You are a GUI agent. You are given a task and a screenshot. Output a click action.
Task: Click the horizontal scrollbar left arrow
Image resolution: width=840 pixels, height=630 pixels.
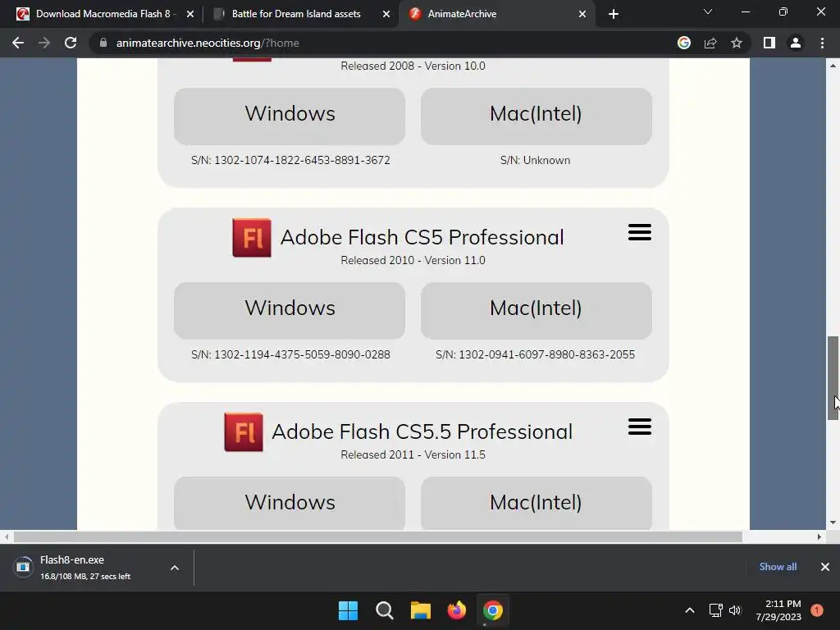coord(7,536)
